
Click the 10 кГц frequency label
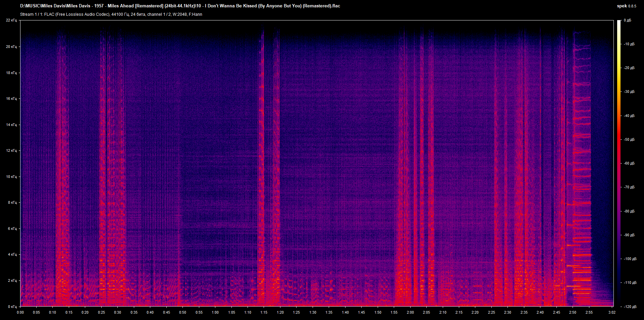click(x=11, y=177)
